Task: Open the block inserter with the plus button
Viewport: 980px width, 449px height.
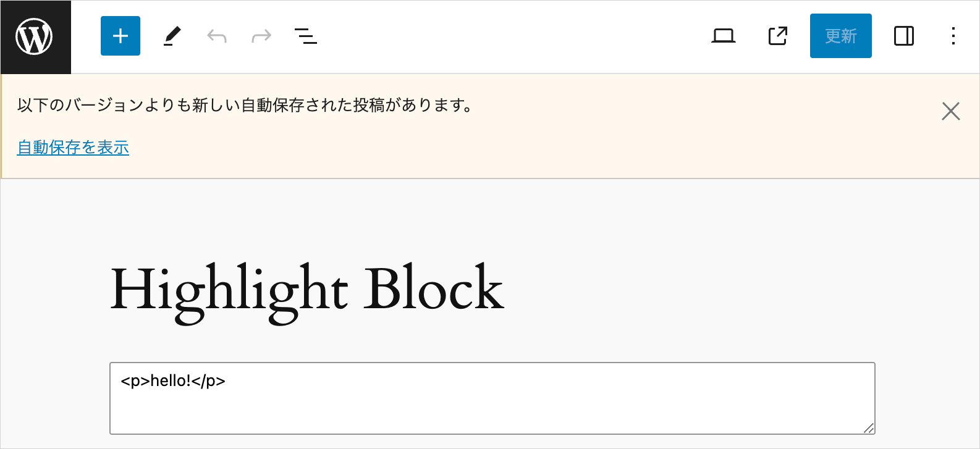Action: 120,36
